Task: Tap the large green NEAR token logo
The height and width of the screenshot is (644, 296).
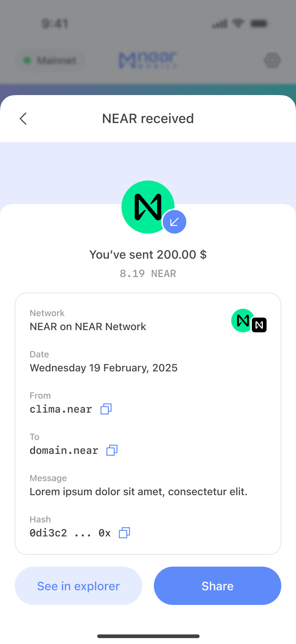Action: click(146, 206)
